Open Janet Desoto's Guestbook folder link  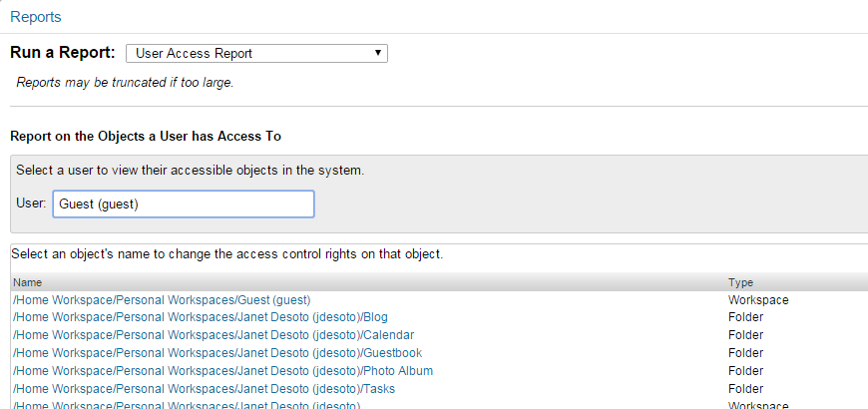click(217, 353)
